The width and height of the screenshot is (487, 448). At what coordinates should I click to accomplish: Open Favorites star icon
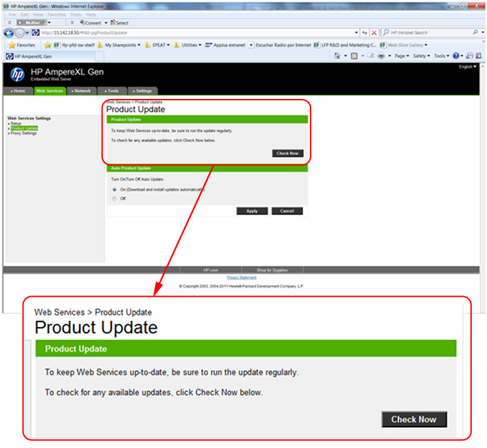click(12, 45)
